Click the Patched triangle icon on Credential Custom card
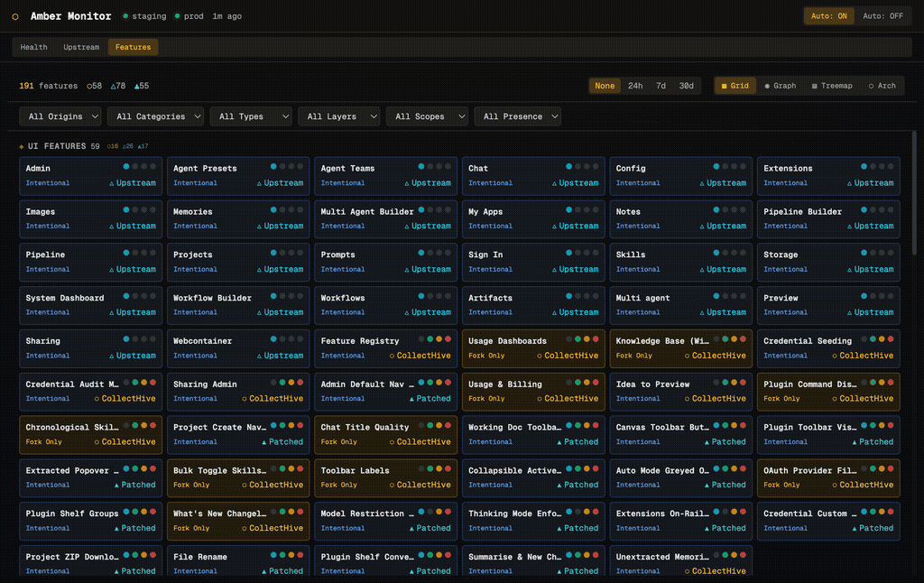The image size is (924, 583). click(855, 528)
